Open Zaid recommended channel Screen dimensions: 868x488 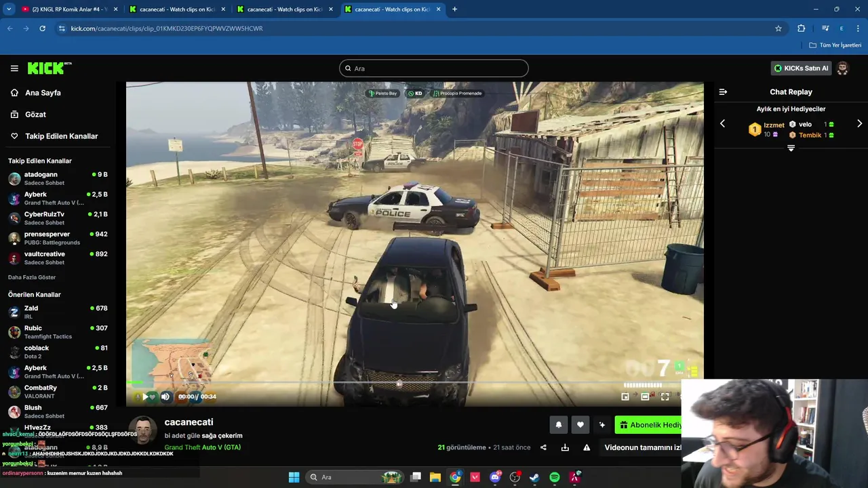pyautogui.click(x=58, y=312)
